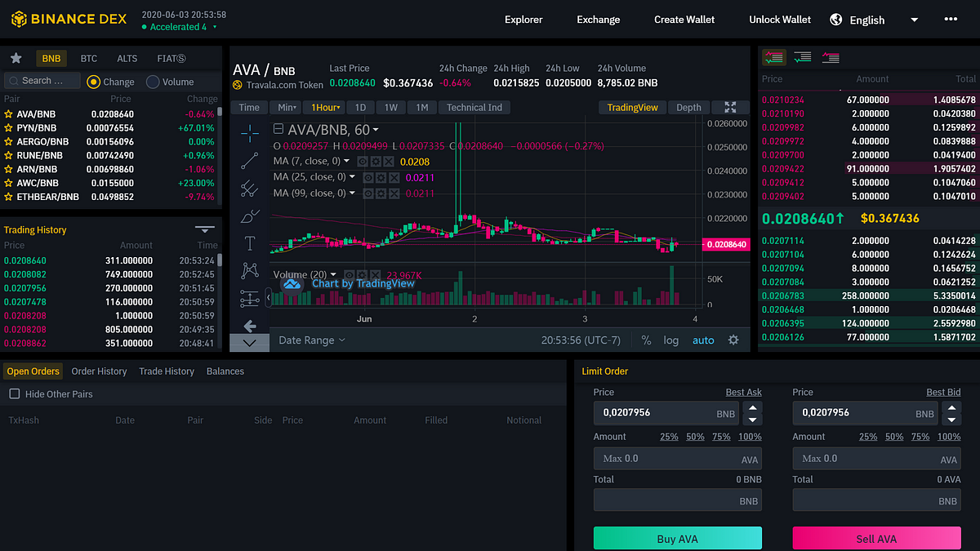Check the Hide Other Pairs box

pyautogui.click(x=14, y=393)
